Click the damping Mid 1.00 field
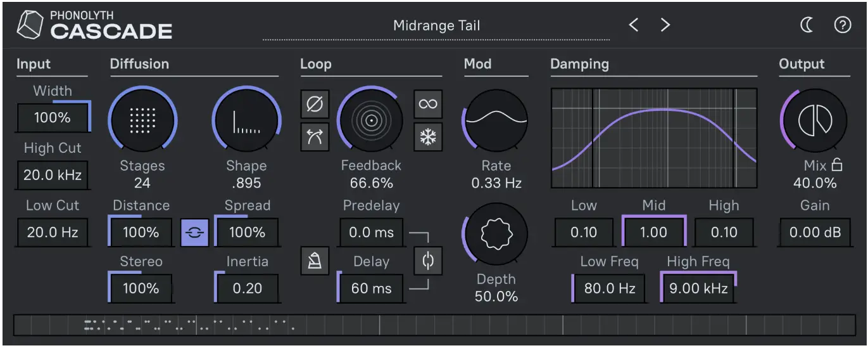This screenshot has width=868, height=348. point(654,232)
